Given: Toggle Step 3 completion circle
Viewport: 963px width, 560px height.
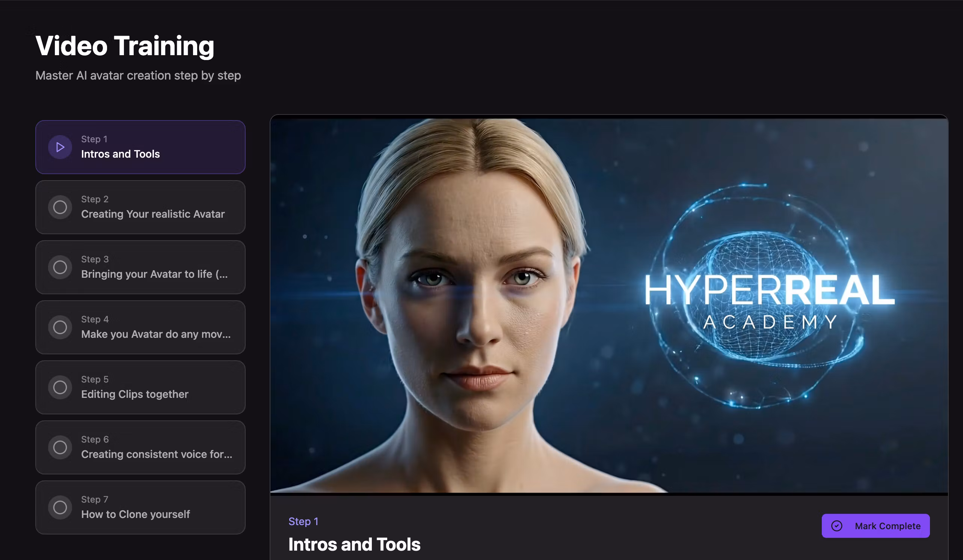Looking at the screenshot, I should (60, 267).
